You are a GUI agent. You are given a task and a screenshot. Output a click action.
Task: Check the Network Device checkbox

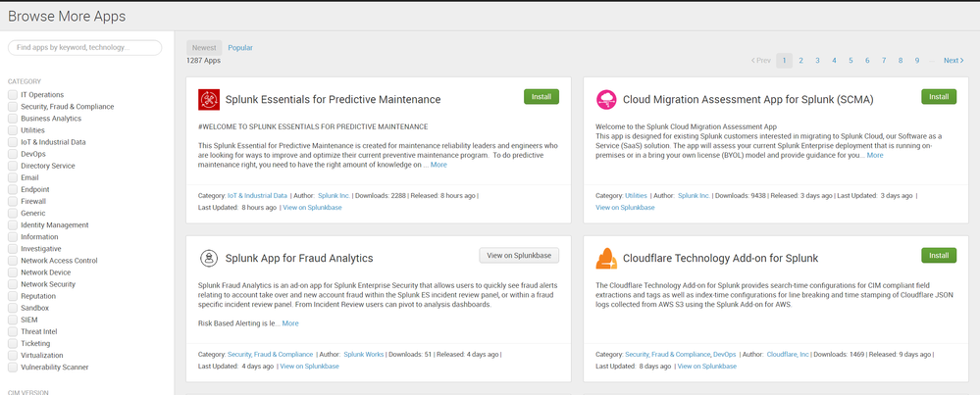pos(13,272)
